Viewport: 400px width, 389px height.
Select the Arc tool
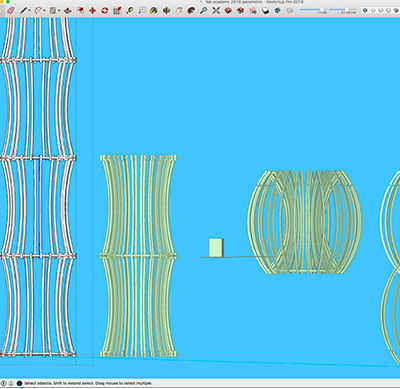coord(38,11)
